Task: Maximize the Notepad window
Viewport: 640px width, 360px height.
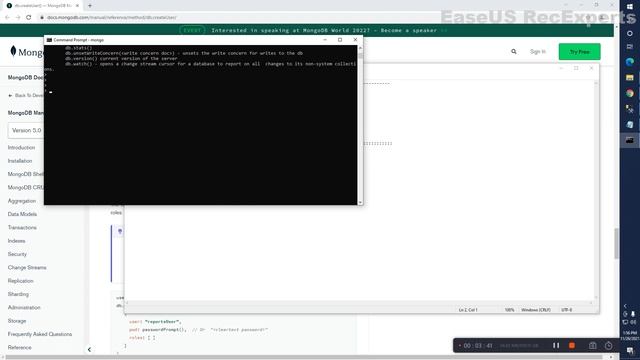Action: point(576,68)
